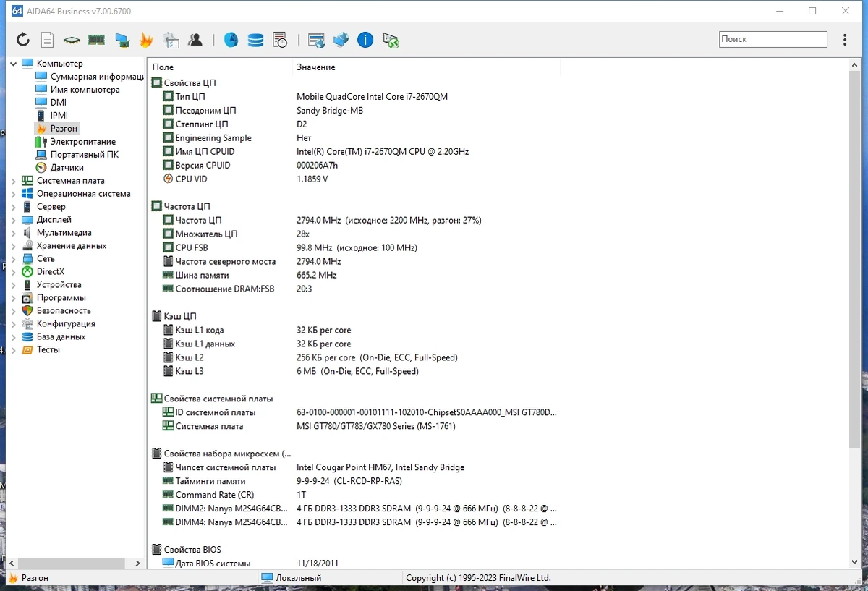868x591 pixels.
Task: Open the gear checklist preferences toolbar icon
Action: 171,40
